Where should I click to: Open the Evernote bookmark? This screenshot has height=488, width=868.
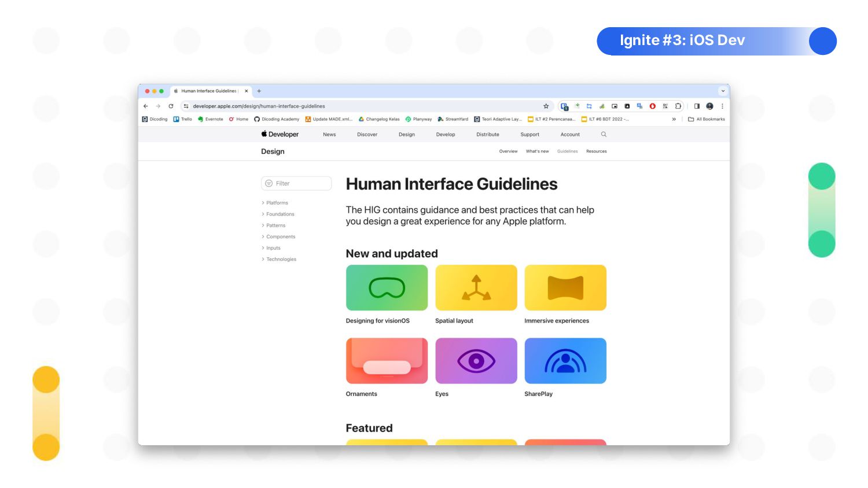click(x=210, y=119)
